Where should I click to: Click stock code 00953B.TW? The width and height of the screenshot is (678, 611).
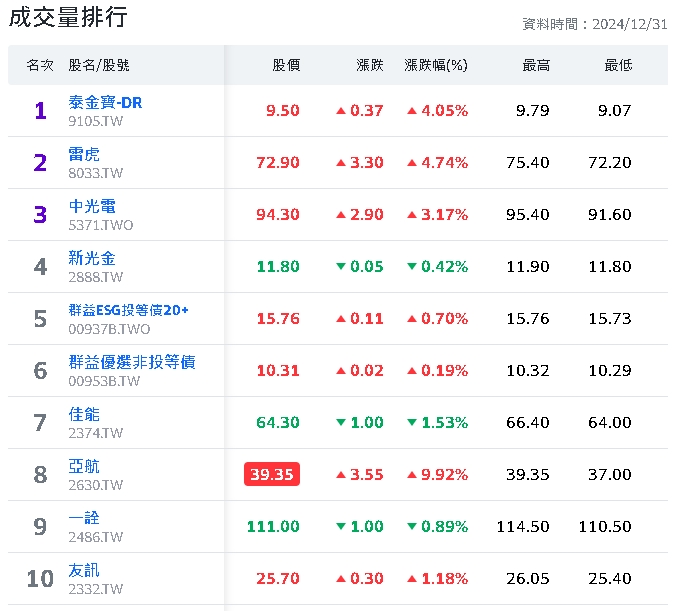click(104, 381)
